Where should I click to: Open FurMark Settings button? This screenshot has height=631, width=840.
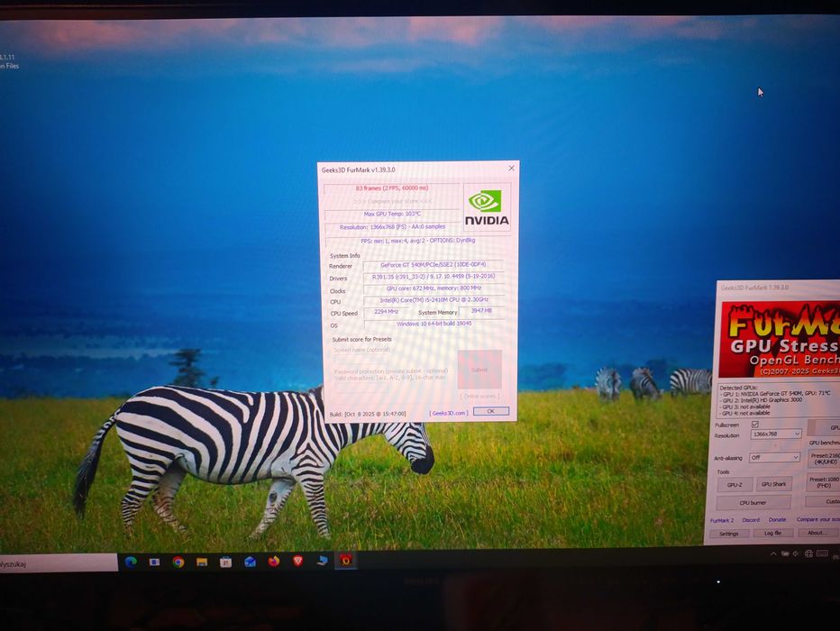click(729, 534)
